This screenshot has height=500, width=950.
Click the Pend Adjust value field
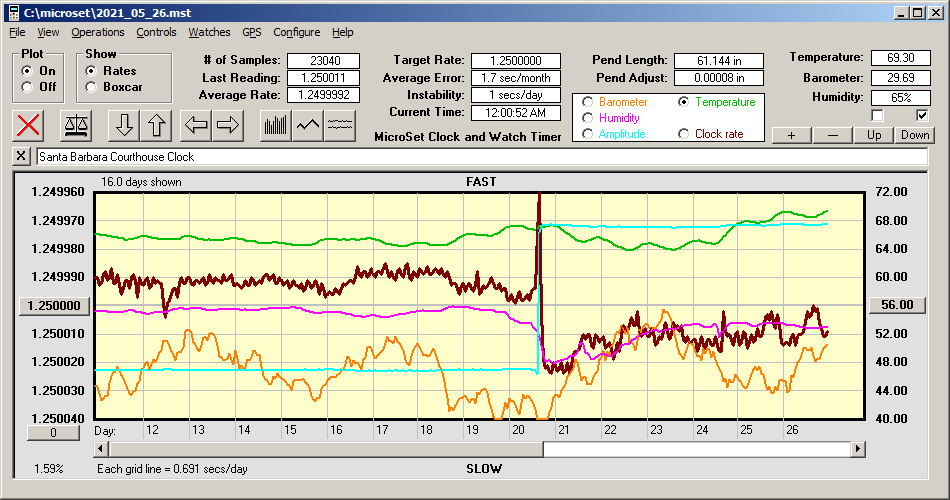coord(719,78)
